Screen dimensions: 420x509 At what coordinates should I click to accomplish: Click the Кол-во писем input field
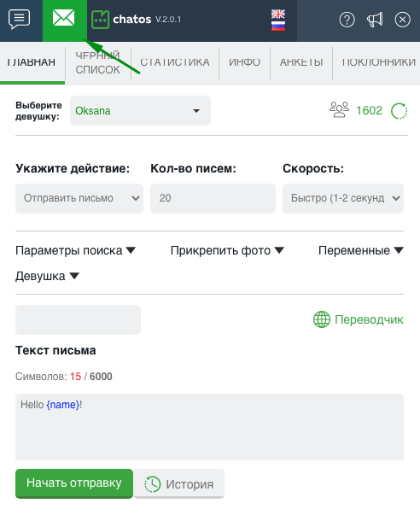point(213,198)
